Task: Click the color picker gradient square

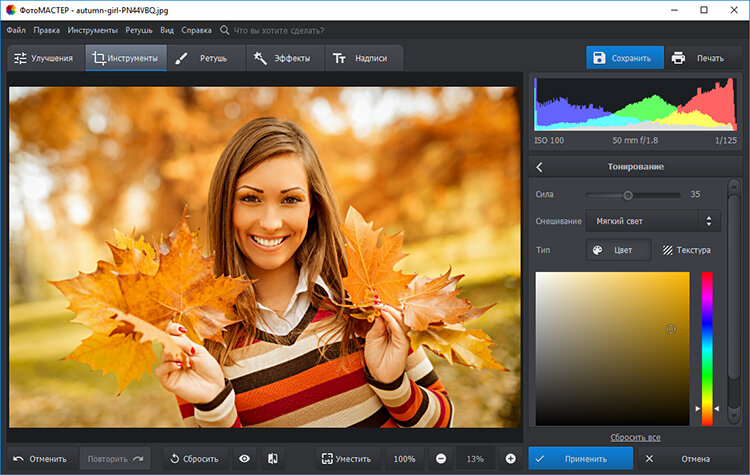Action: [x=612, y=349]
